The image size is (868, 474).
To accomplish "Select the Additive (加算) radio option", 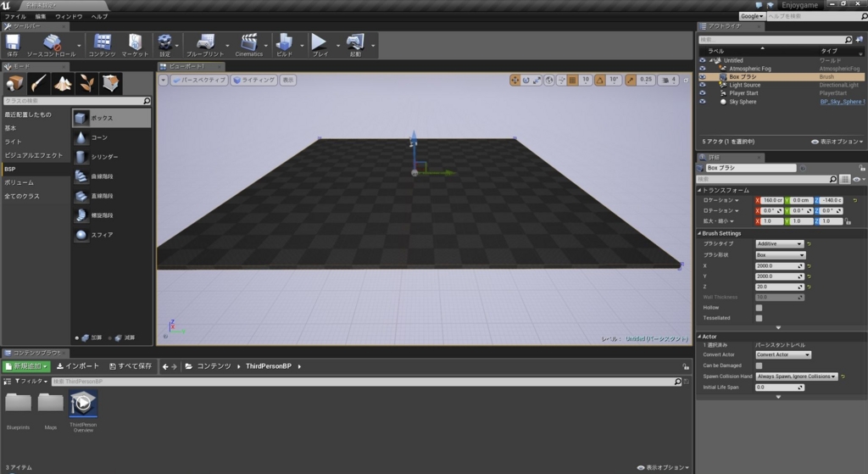I will click(77, 337).
